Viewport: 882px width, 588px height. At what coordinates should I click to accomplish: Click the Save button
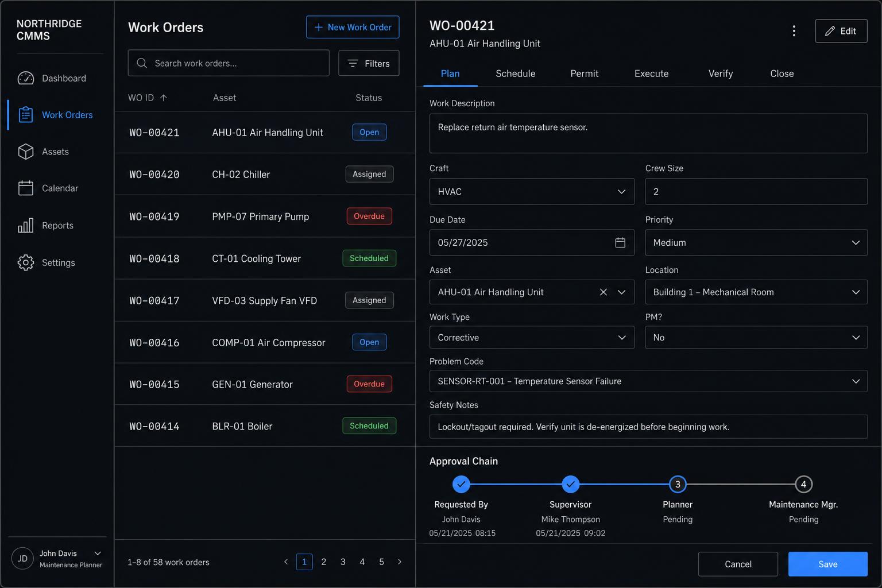click(x=828, y=564)
